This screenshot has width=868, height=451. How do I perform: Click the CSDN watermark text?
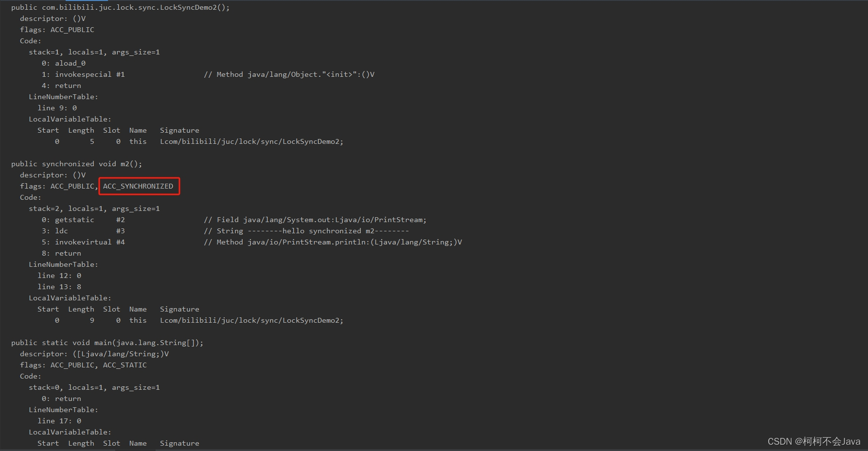(814, 441)
